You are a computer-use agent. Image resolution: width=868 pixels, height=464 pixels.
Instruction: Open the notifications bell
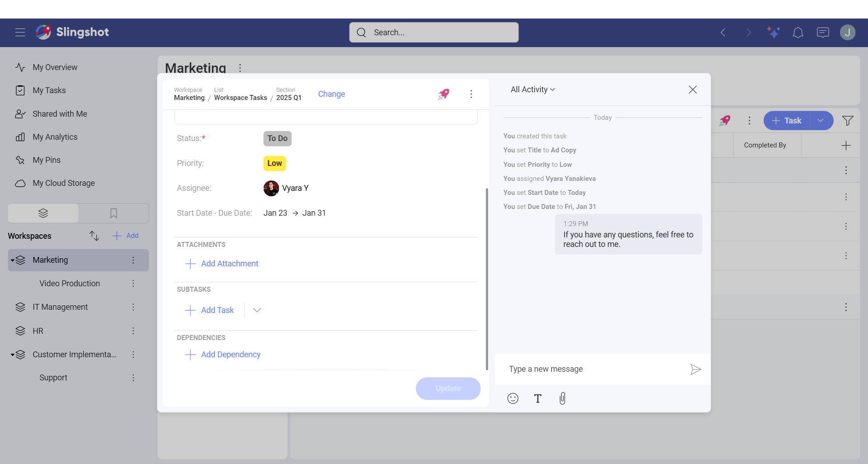[x=798, y=33]
